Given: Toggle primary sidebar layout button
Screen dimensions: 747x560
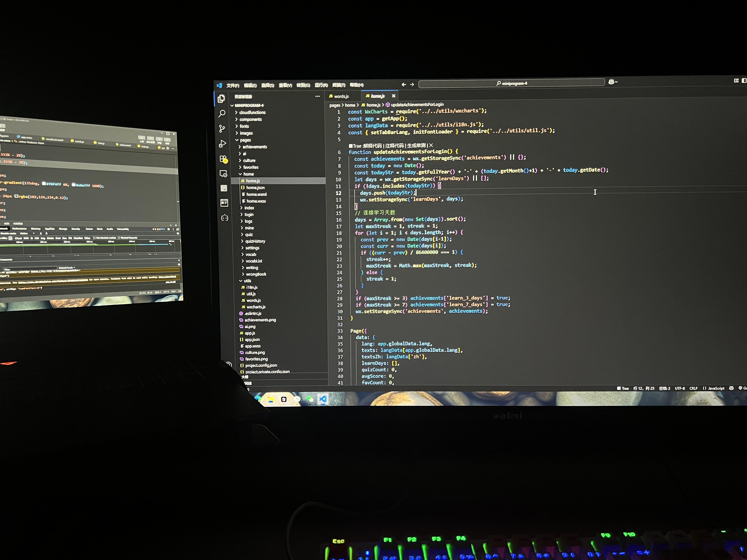Looking at the screenshot, I should pyautogui.click(x=744, y=81).
